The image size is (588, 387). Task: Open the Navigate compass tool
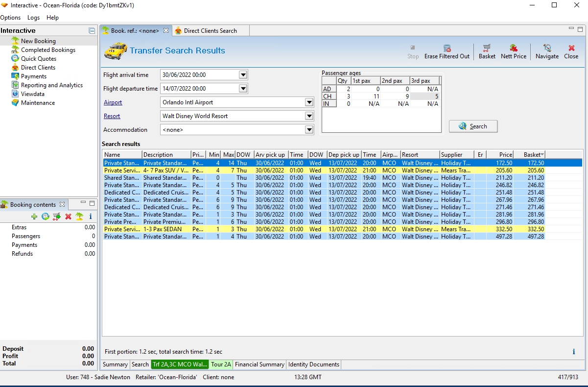coord(547,48)
